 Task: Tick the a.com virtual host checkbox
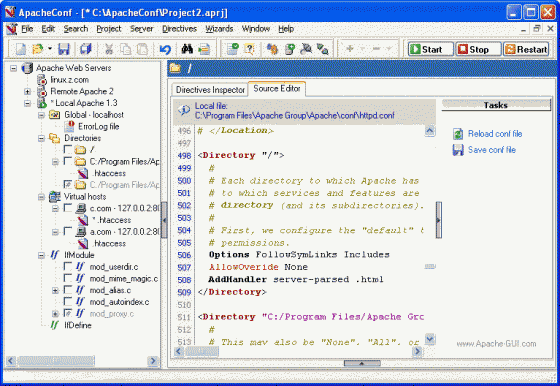68,231
